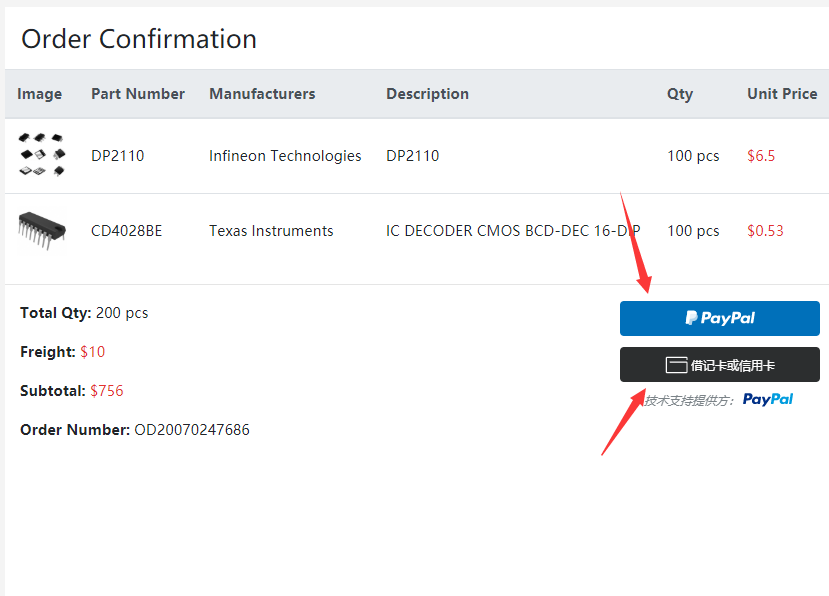Click Texas Instruments manufacturer name

click(x=271, y=231)
